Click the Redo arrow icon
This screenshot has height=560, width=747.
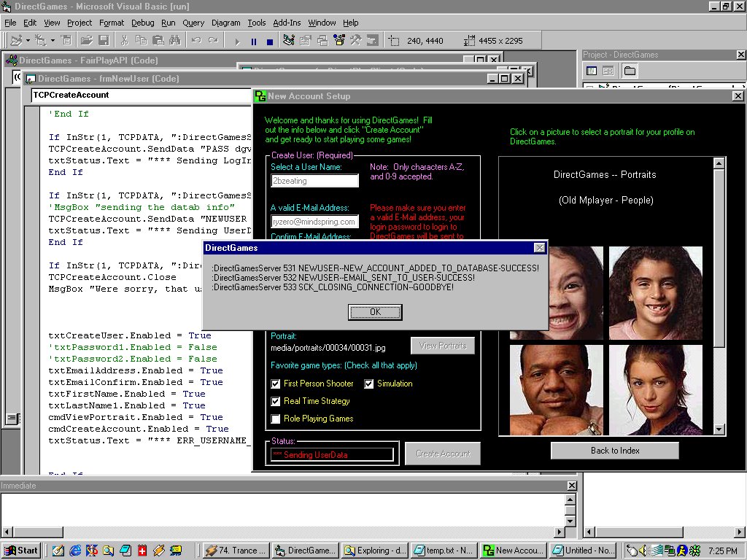click(x=213, y=41)
